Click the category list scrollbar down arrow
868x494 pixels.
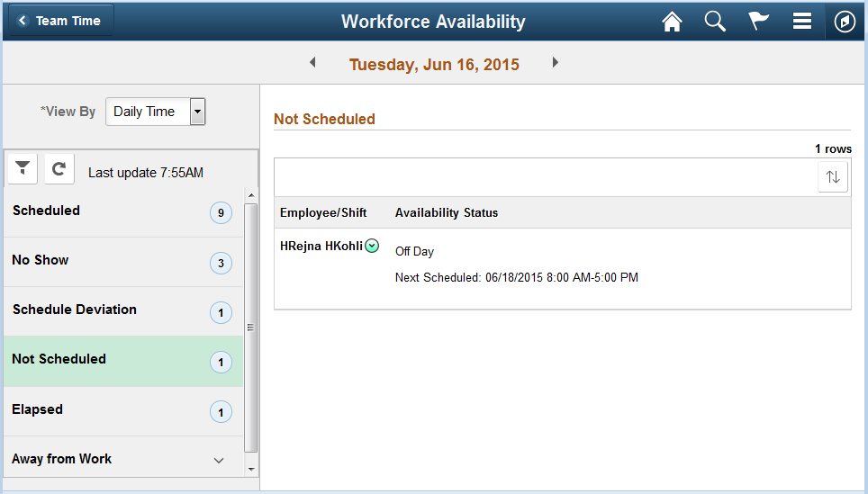click(251, 469)
